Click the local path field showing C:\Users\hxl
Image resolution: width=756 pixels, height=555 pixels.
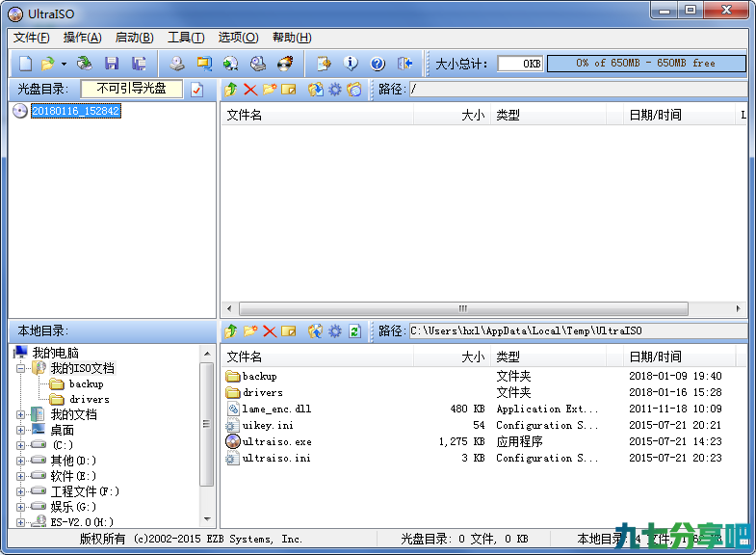pos(577,331)
